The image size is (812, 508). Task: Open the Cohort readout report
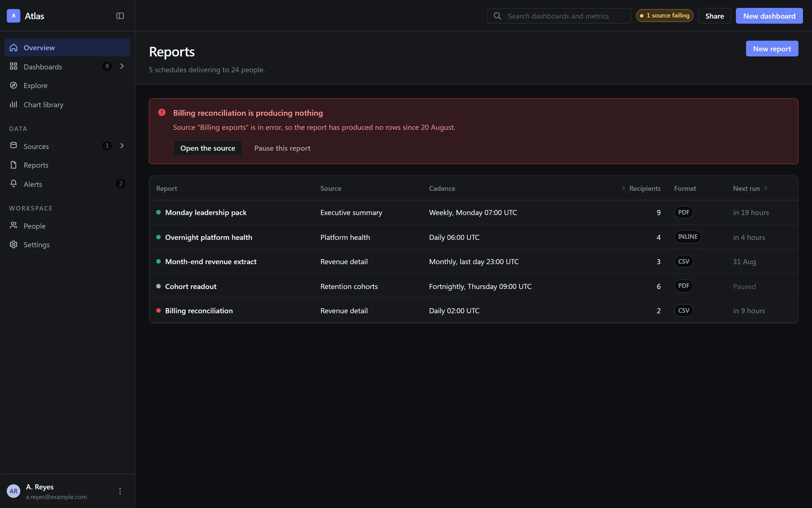pos(191,286)
